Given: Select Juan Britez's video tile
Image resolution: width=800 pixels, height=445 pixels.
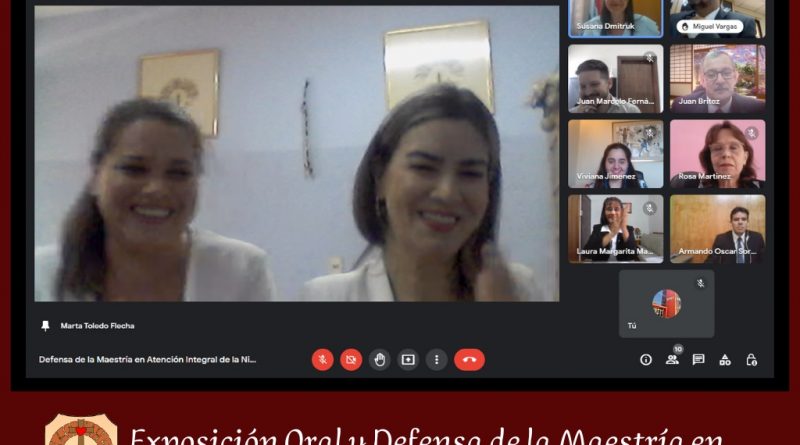Looking at the screenshot, I should (717, 79).
